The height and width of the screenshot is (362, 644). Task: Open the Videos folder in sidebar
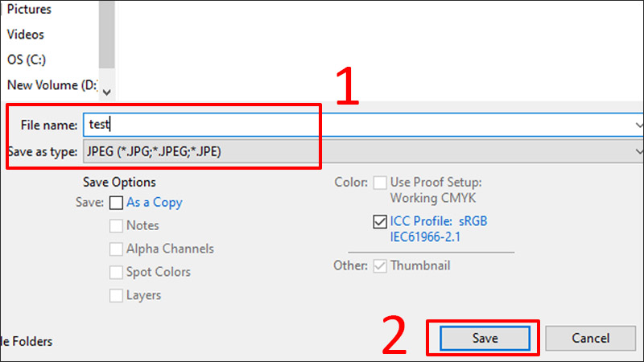click(26, 35)
